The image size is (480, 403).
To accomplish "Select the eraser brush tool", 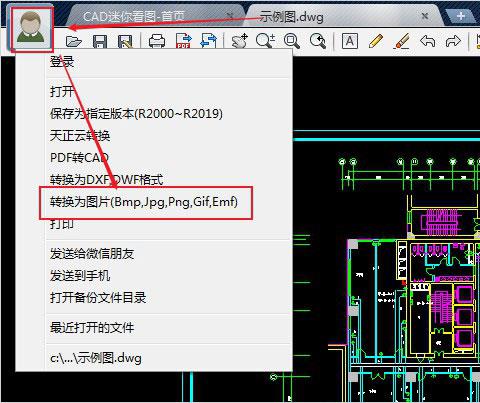I will click(x=402, y=41).
